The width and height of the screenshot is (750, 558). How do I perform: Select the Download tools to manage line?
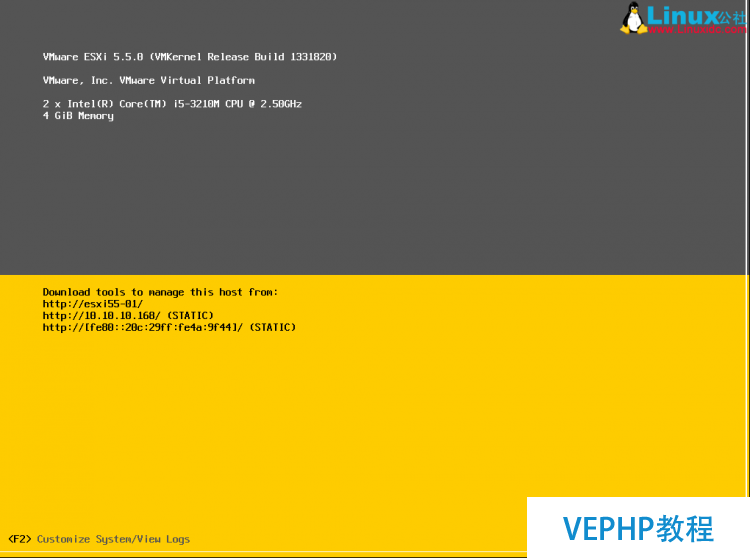point(160,292)
